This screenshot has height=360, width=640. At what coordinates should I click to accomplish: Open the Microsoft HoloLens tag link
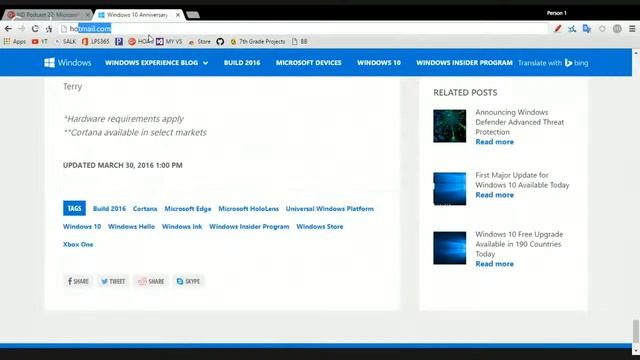point(249,209)
